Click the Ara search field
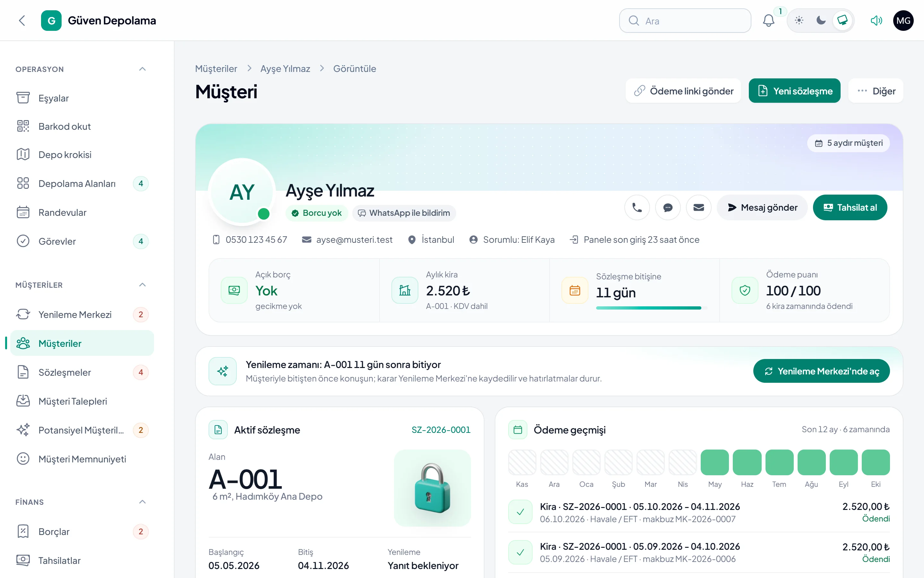The width and height of the screenshot is (924, 578). [x=685, y=21]
